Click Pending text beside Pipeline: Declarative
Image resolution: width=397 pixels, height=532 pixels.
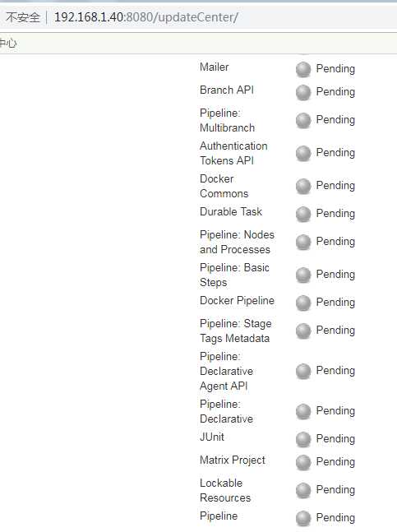(335, 410)
